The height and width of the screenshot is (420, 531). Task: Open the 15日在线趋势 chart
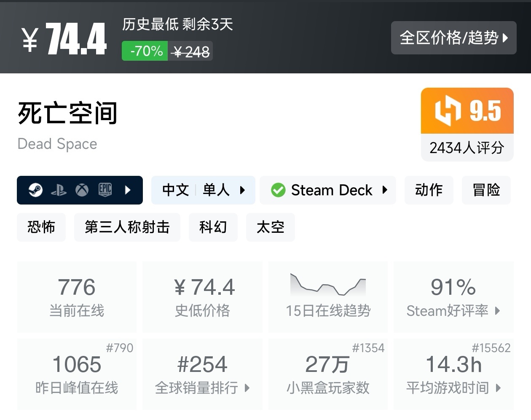coord(328,297)
